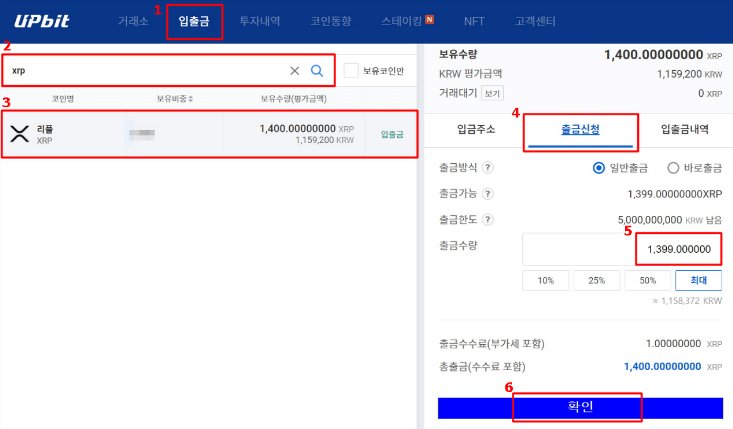Open the 고객센터 menu

coord(535,21)
